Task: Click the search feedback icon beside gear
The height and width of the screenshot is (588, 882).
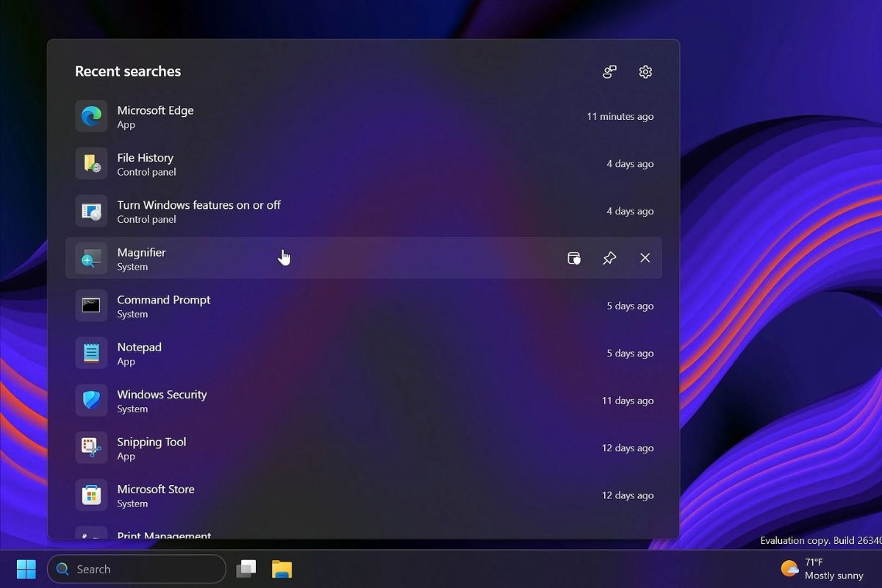Action: coord(609,71)
